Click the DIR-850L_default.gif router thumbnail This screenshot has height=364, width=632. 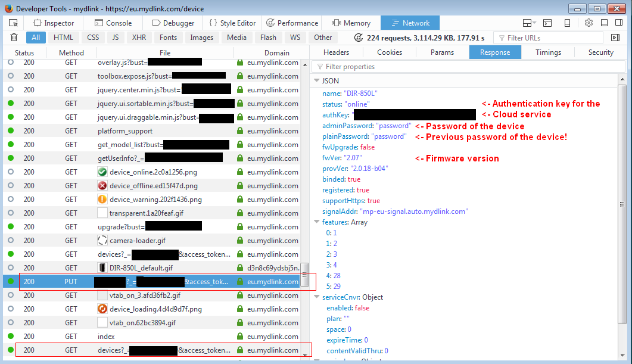[102, 268]
